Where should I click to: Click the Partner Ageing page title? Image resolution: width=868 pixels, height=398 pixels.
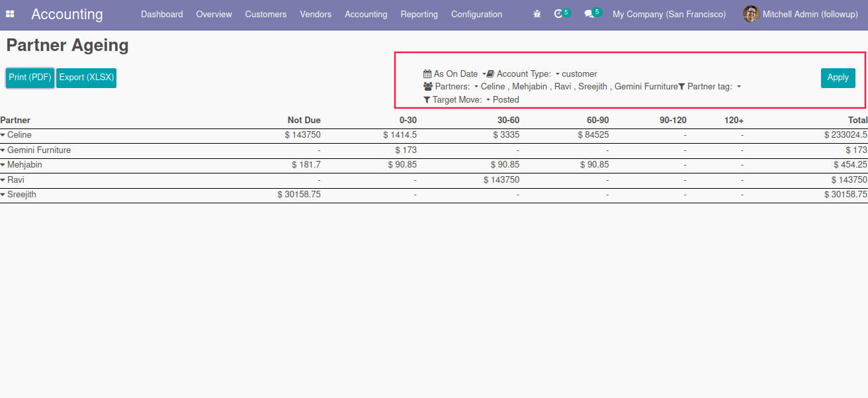click(67, 45)
